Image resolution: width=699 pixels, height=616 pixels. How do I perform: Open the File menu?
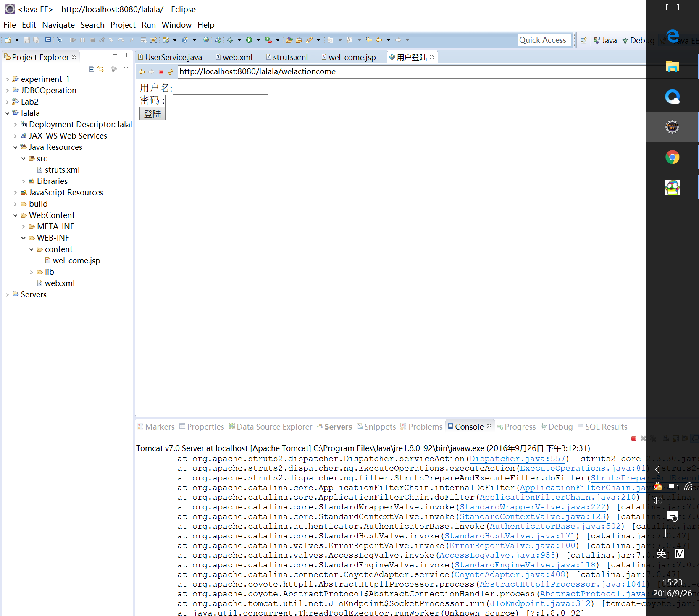click(x=9, y=25)
